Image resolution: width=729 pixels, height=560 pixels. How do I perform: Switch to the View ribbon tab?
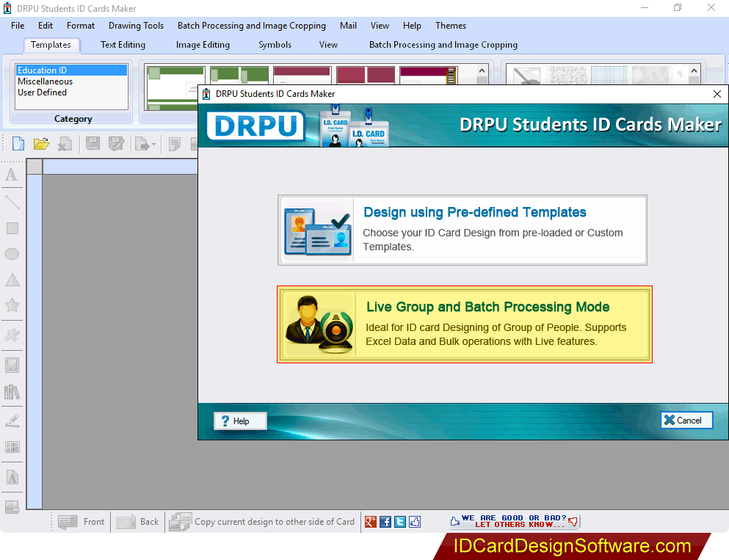328,45
